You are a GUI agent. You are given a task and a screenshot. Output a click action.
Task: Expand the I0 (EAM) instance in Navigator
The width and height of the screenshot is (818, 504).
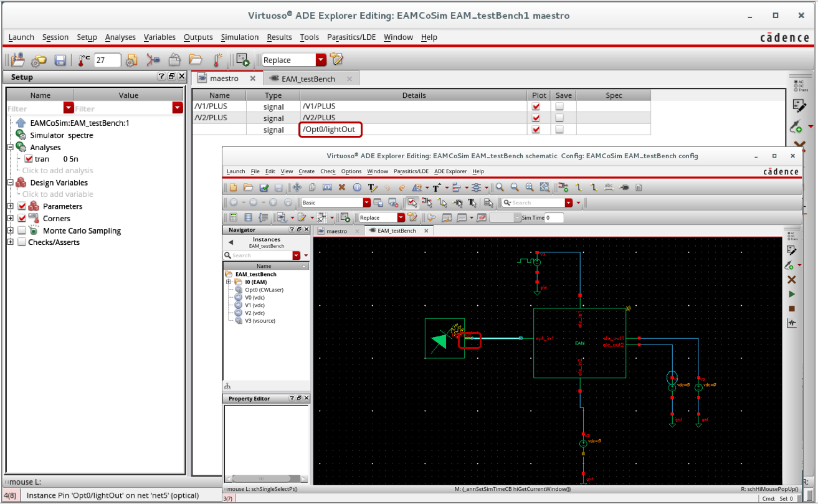point(229,282)
